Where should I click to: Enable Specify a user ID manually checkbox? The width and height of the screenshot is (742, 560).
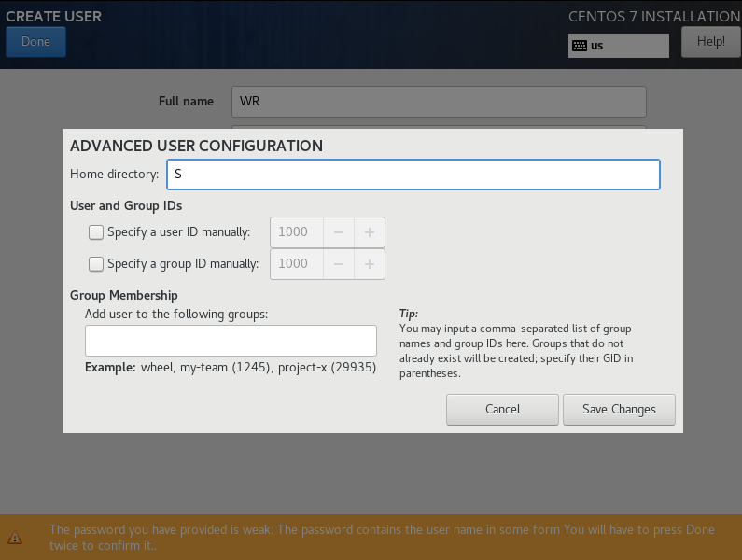click(96, 232)
